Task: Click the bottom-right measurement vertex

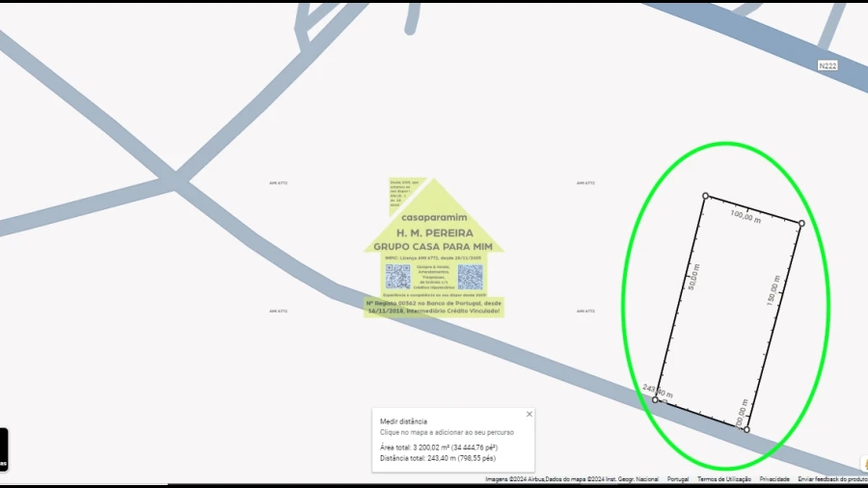Action: [x=746, y=429]
